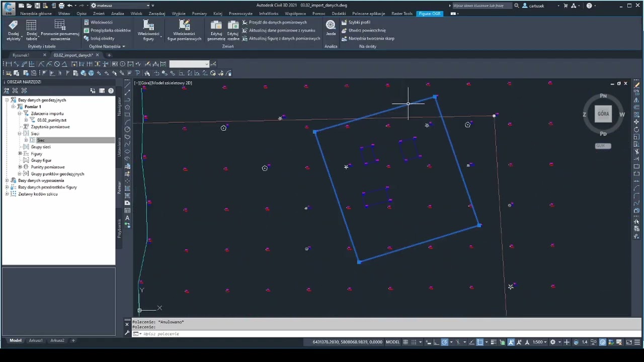Click the keyword search field

[x=482, y=6]
